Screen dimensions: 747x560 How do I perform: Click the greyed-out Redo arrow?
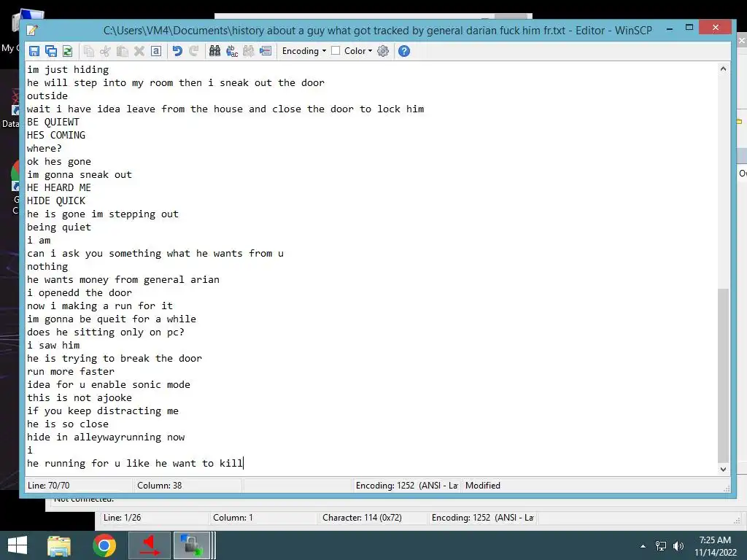(x=194, y=51)
